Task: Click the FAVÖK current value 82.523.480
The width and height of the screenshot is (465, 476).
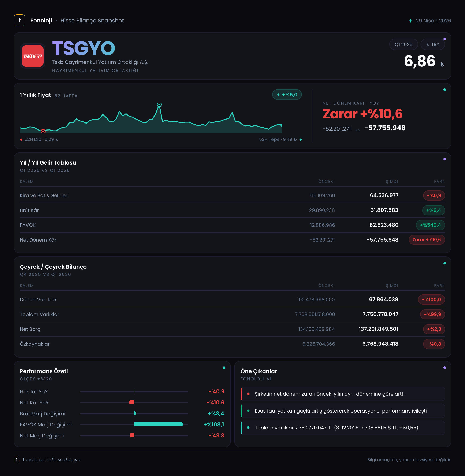Action: pyautogui.click(x=384, y=225)
